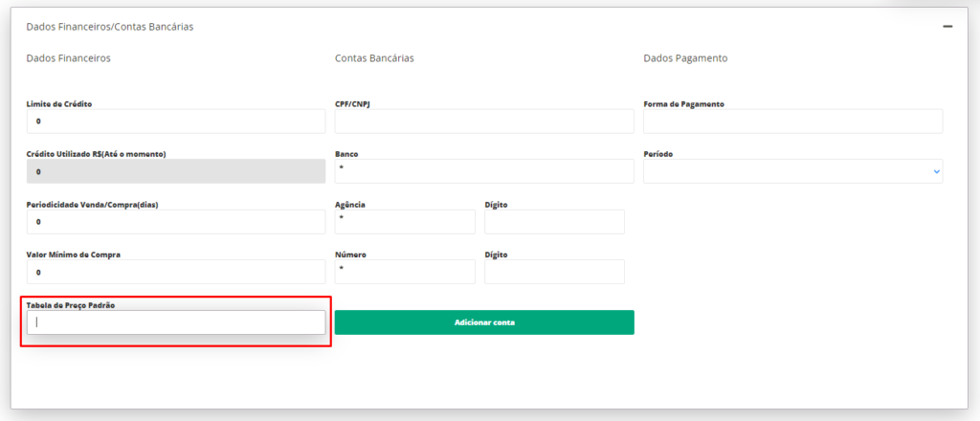Click the Contas Bancárias column heading
980x421 pixels.
(x=374, y=58)
